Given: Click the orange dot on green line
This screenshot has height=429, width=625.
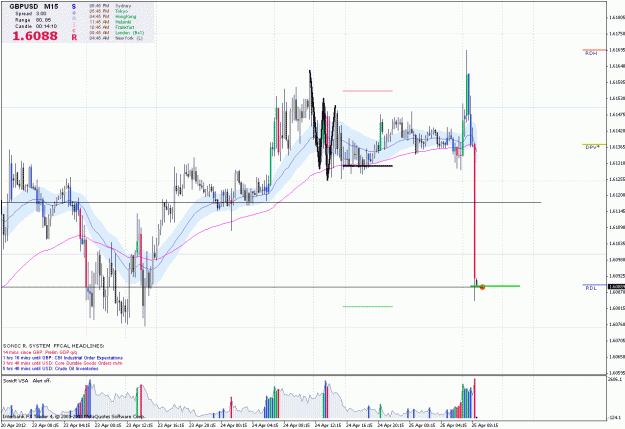Looking at the screenshot, I should point(482,287).
